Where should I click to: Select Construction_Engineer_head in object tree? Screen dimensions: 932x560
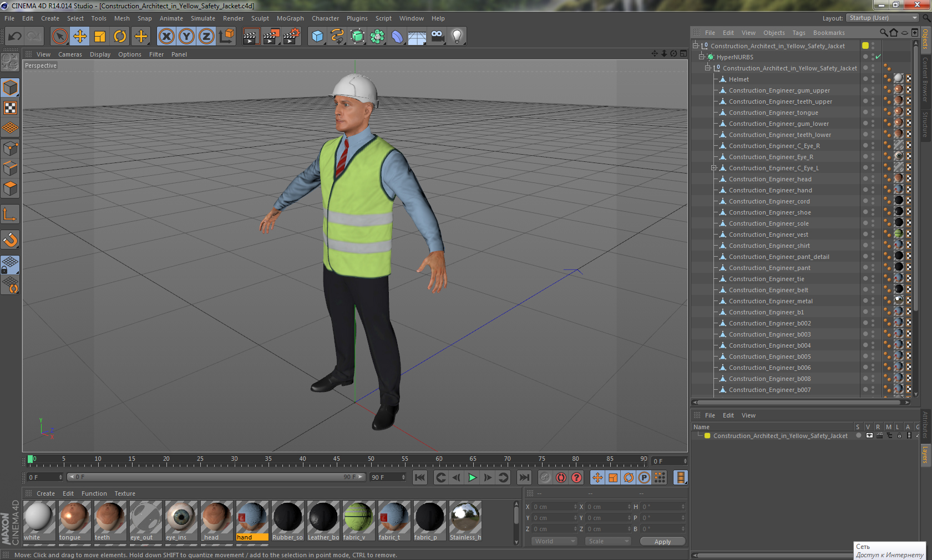click(x=770, y=179)
